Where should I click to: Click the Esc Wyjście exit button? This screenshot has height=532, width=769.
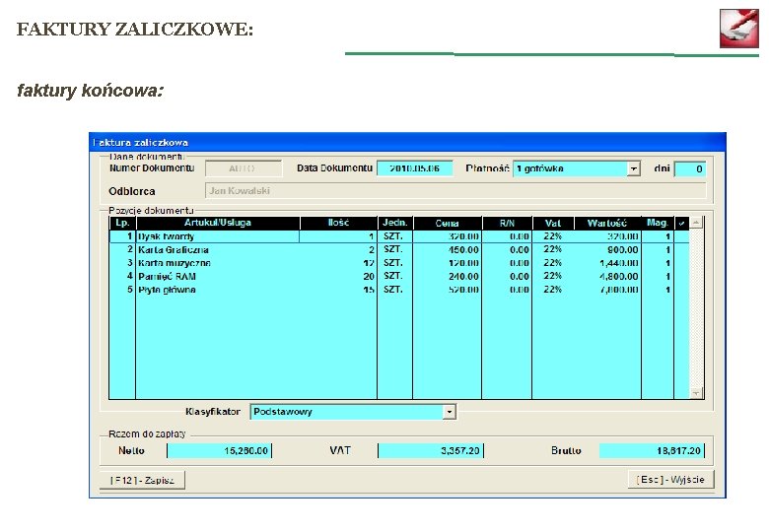point(670,480)
